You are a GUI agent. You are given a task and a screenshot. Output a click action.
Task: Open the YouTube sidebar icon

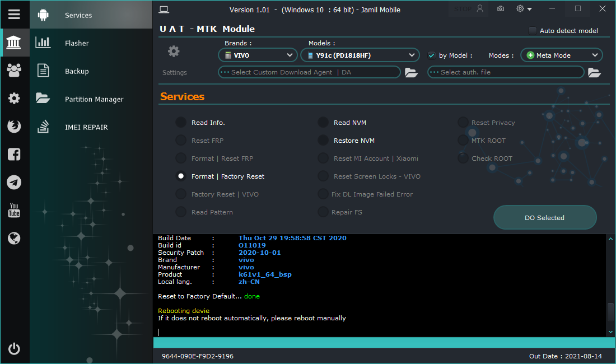pos(14,210)
